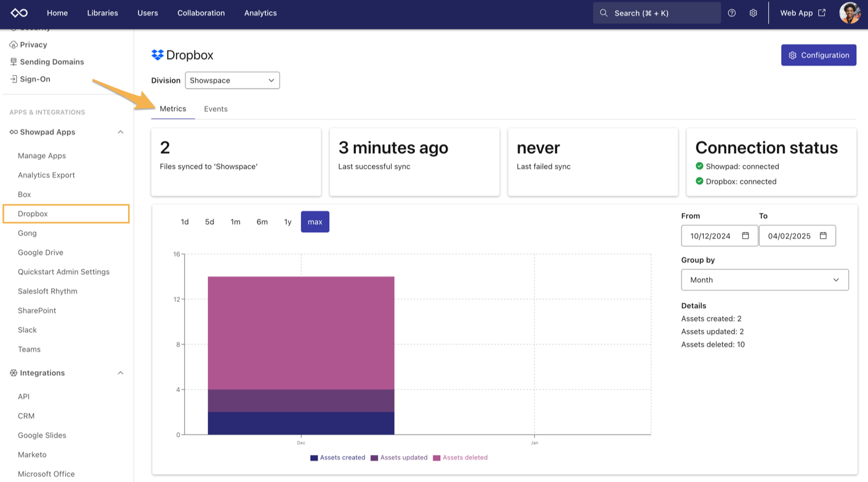Hide Assets deleted via the legend swatch
The height and width of the screenshot is (482, 868).
click(436, 457)
